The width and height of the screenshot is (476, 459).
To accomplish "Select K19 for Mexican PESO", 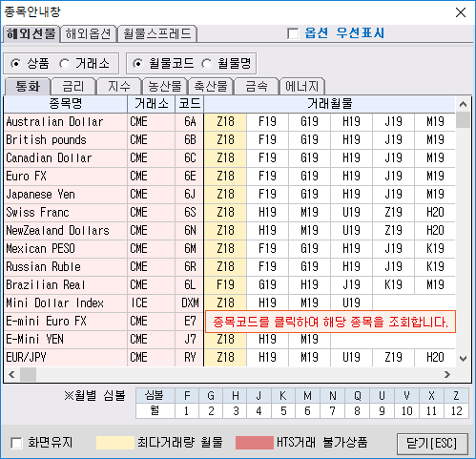I will (x=435, y=249).
